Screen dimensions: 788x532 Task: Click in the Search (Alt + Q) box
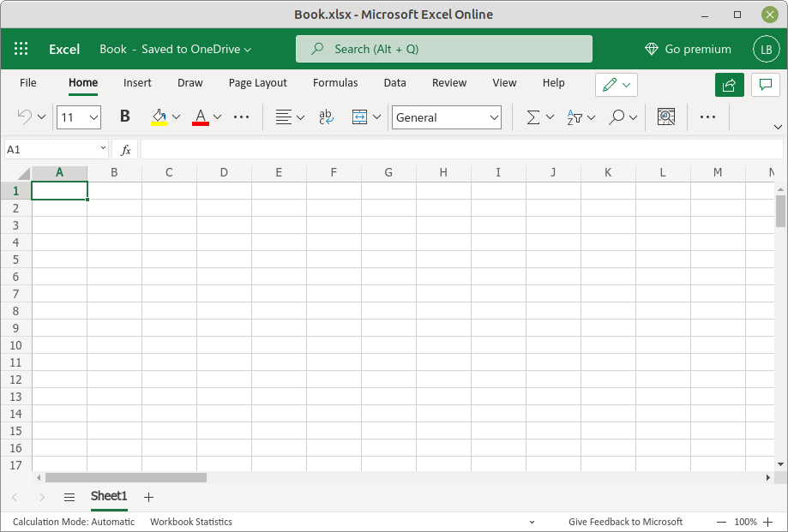coord(444,49)
